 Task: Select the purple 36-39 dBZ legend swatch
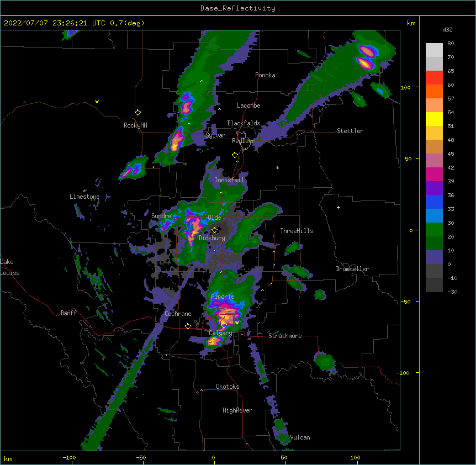tap(434, 188)
